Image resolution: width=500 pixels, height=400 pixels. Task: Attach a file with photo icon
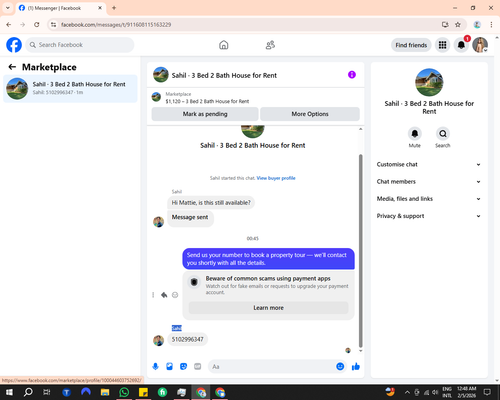[169, 367]
